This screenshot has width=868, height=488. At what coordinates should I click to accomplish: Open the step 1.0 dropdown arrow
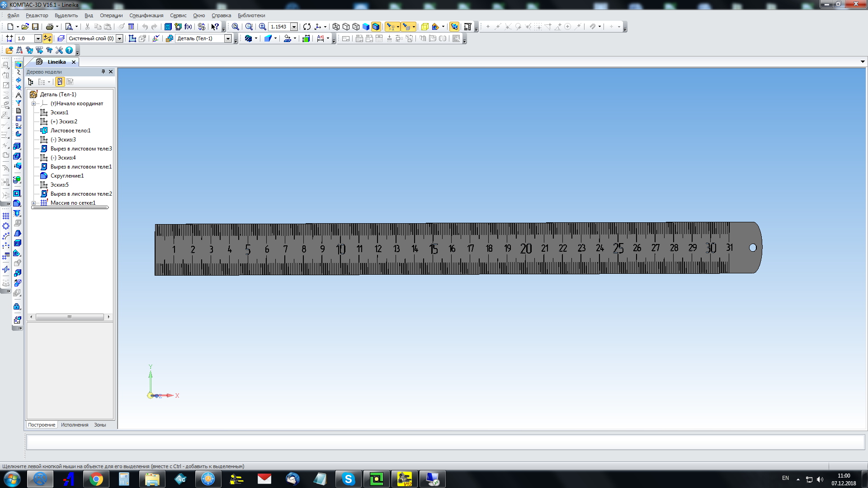coord(38,38)
